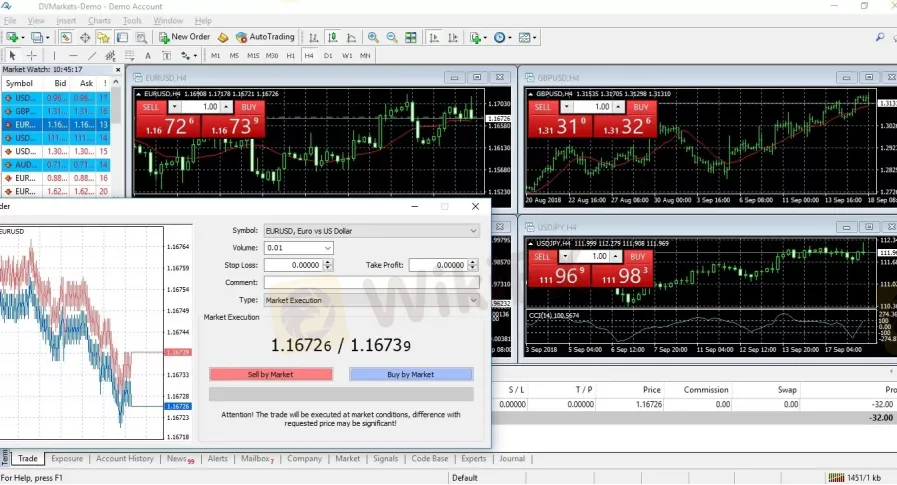897x485 pixels.
Task: Open the Type dropdown for Market Execution
Action: point(473,300)
